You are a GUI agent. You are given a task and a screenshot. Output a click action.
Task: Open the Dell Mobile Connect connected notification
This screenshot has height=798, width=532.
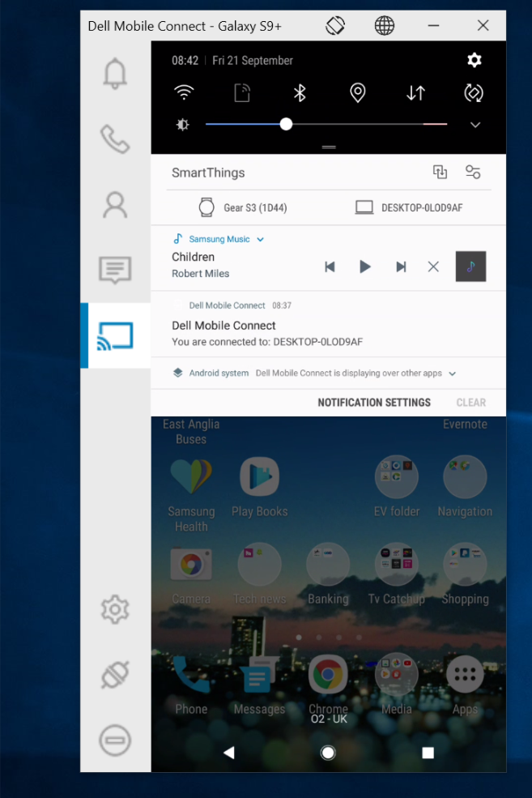tap(329, 324)
